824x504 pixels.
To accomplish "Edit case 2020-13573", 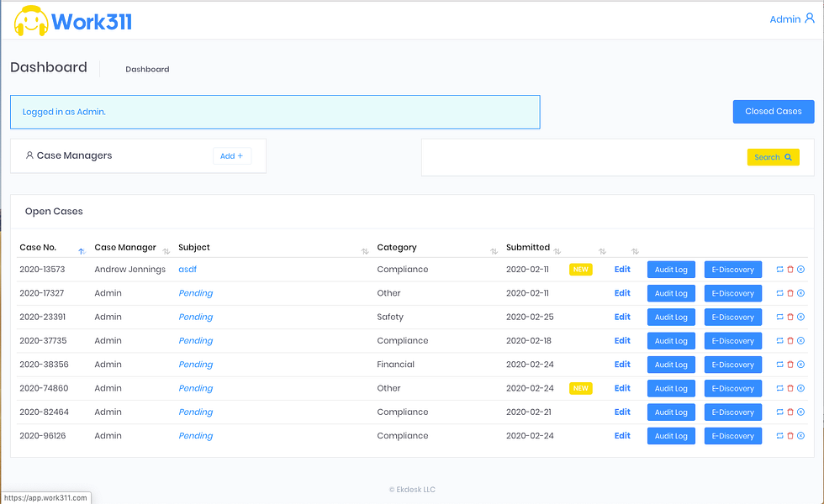I will (622, 270).
